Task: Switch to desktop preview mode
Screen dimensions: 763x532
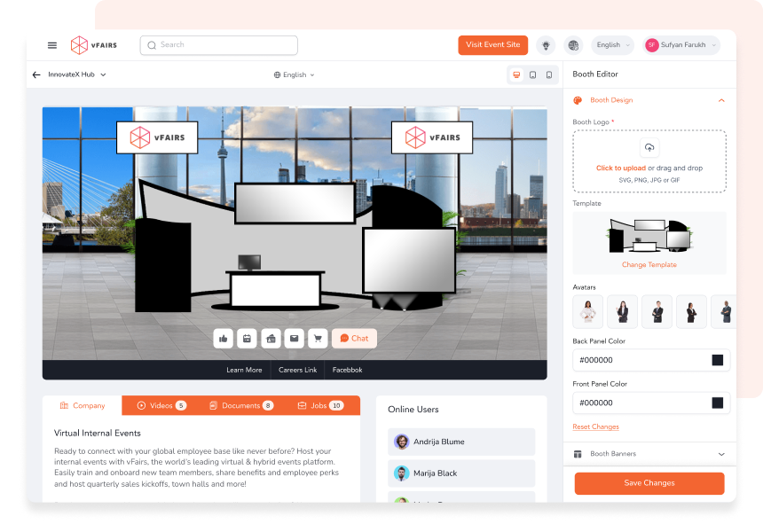Action: pos(516,74)
